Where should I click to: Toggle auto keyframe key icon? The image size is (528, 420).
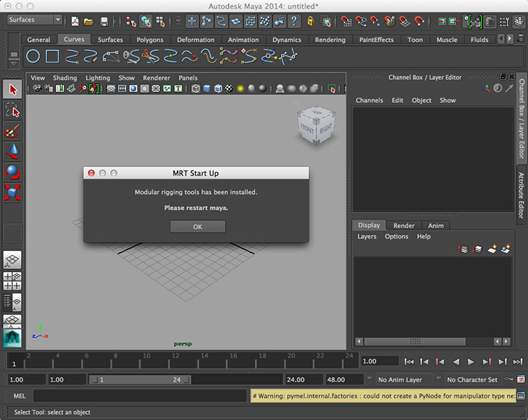tap(508, 379)
